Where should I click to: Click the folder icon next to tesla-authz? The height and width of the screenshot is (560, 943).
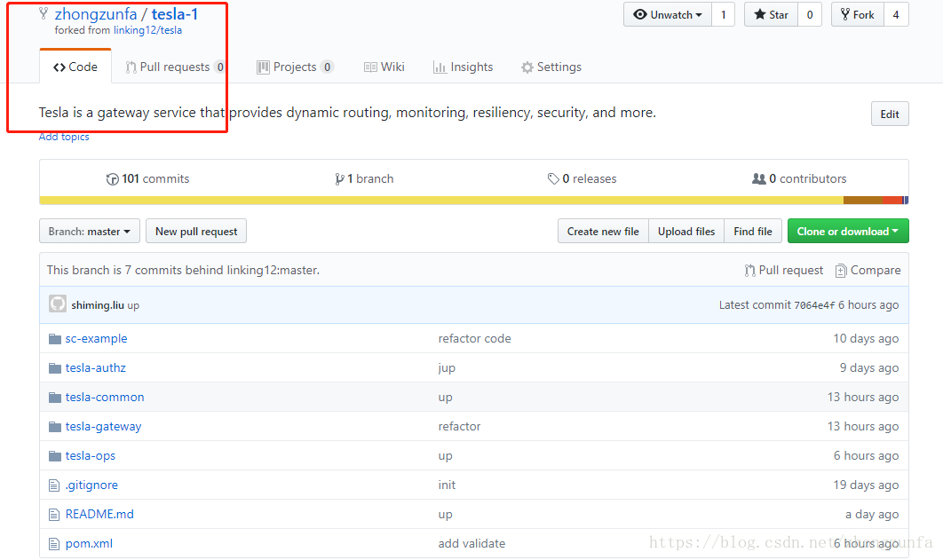[x=55, y=368]
